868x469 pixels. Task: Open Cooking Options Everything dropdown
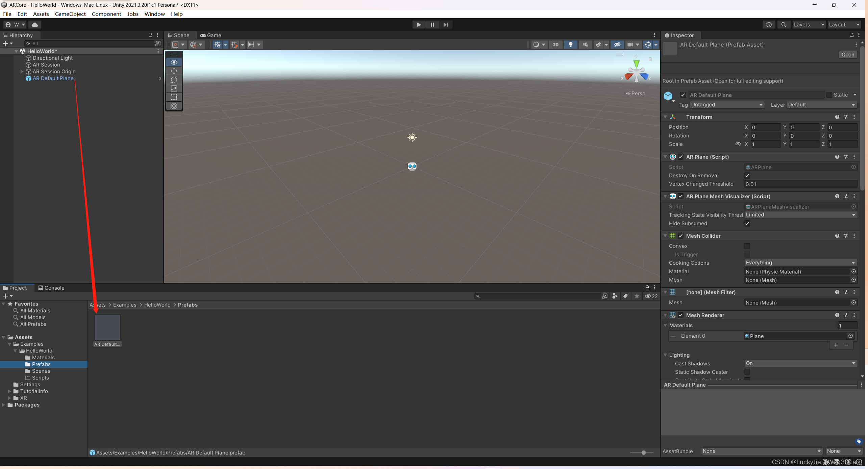tap(800, 263)
